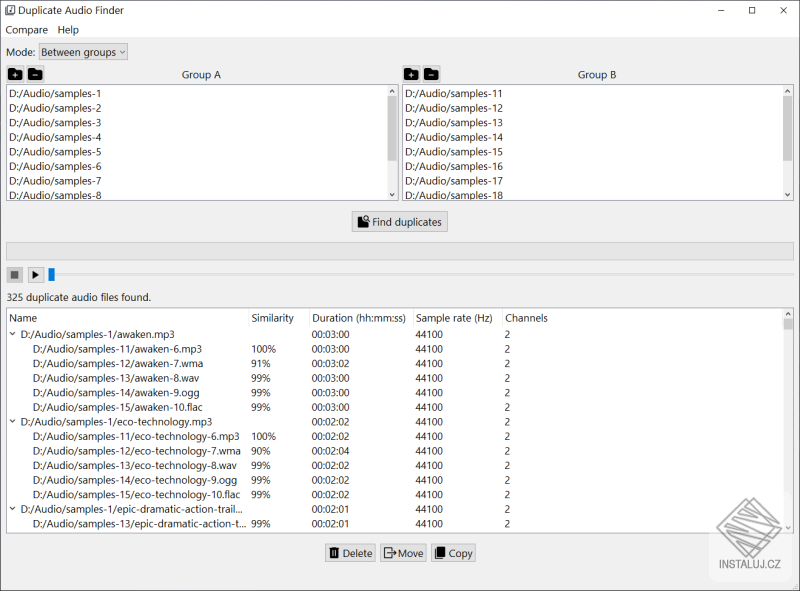Click the 91% similarity value
The width and height of the screenshot is (800, 591).
pos(261,363)
